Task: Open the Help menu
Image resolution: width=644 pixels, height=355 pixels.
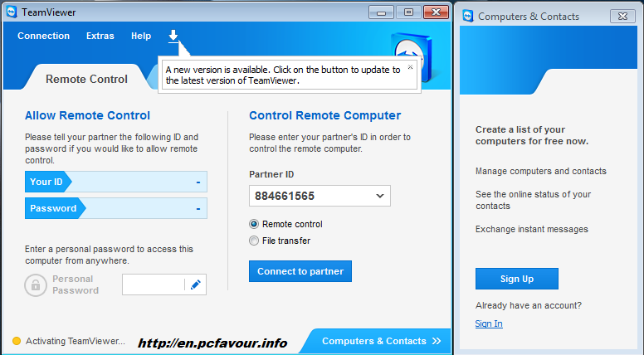Action: (x=141, y=36)
